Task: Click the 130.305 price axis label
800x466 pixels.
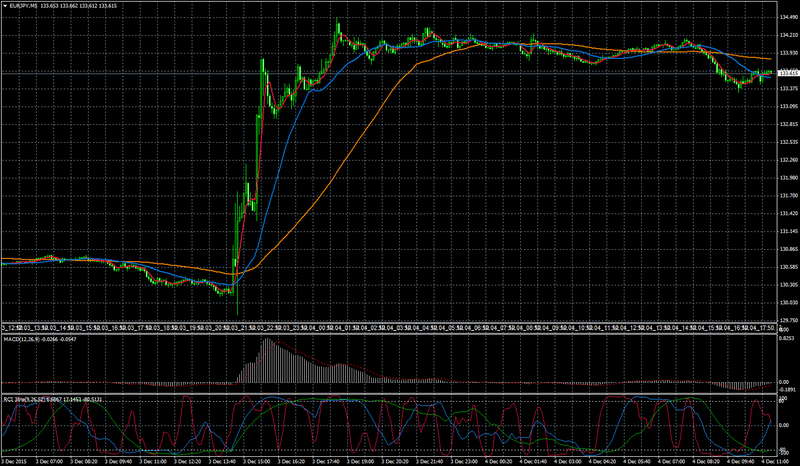Action: [x=788, y=284]
